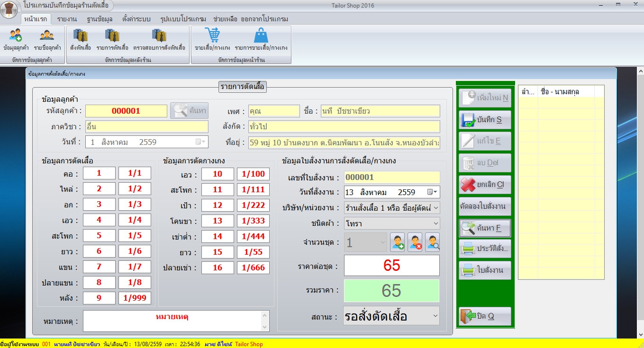Click the ชื่อ - นามสกุล column header
This screenshot has height=348, width=644.
point(566,91)
